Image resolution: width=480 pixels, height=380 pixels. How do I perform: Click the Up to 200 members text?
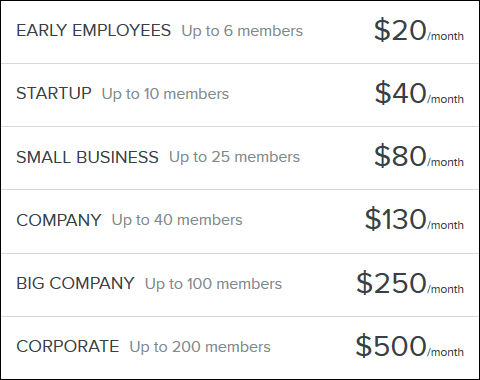coord(200,347)
